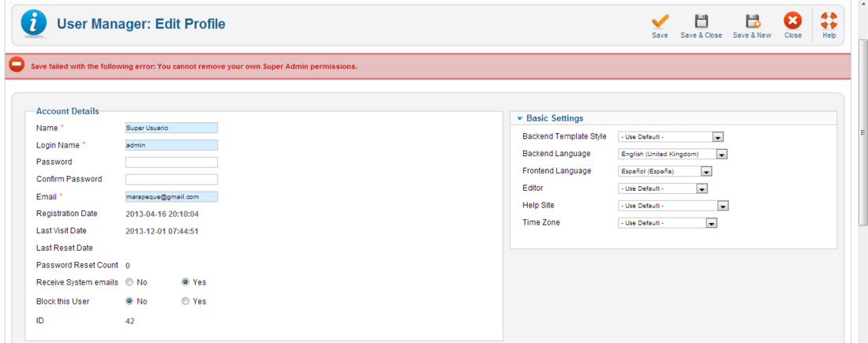Open the Frontend Language dropdown
The width and height of the screenshot is (868, 343).
pyautogui.click(x=665, y=172)
